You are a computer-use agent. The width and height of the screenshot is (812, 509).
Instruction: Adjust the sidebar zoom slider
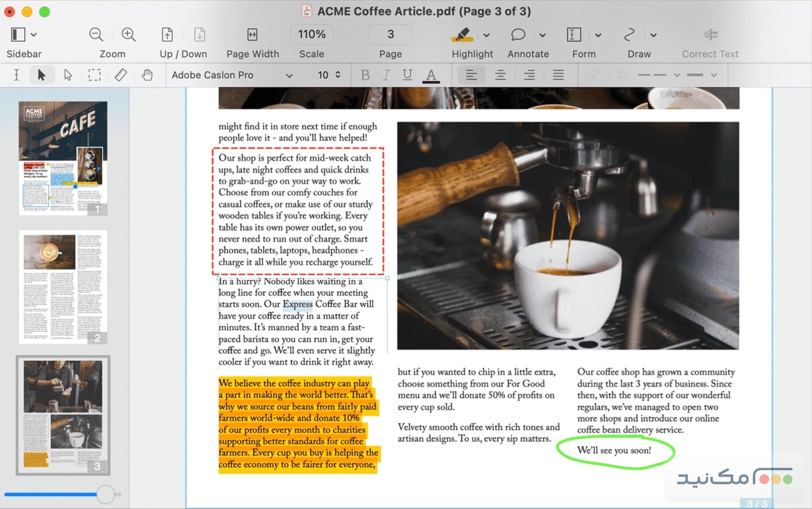click(105, 494)
